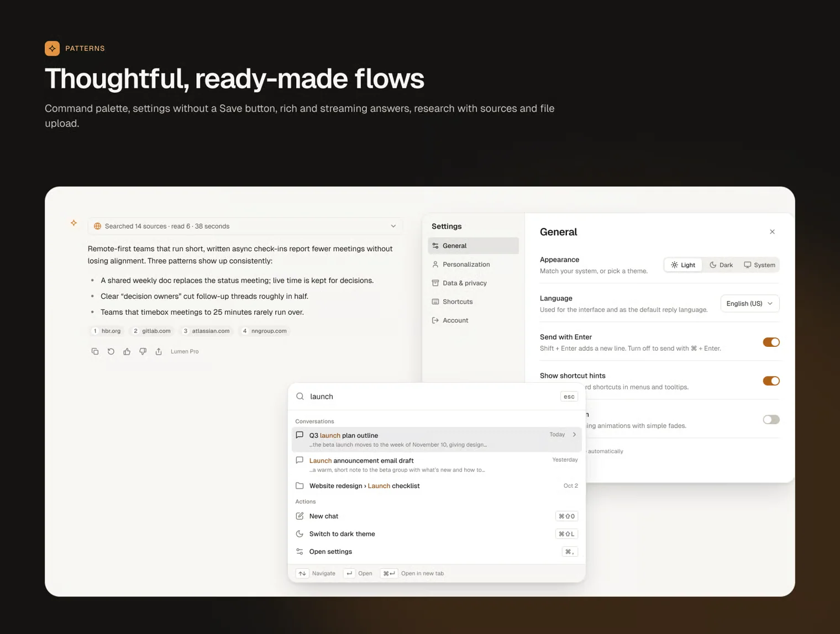Open the General settings tab
Screen dimensions: 840x634
[x=473, y=246]
